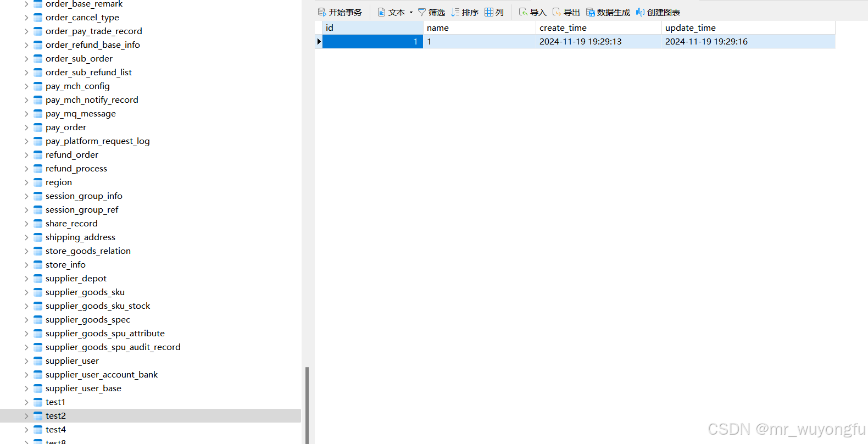
Task: Click the store_goods_relation table icon
Action: pos(38,251)
